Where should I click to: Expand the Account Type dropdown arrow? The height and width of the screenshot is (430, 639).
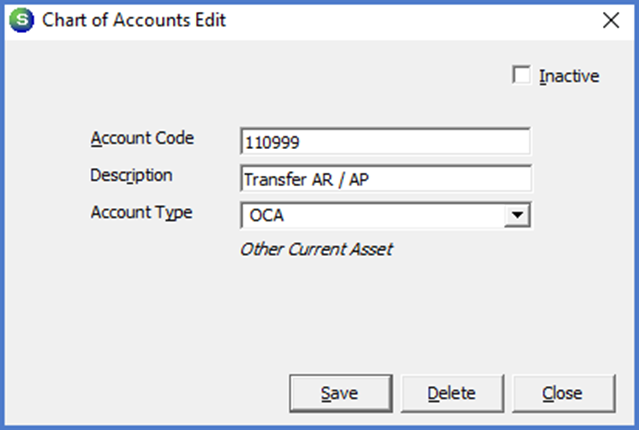(517, 215)
